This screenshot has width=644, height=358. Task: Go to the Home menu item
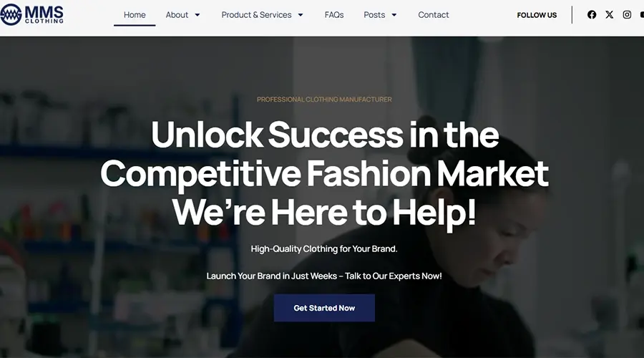tap(135, 15)
